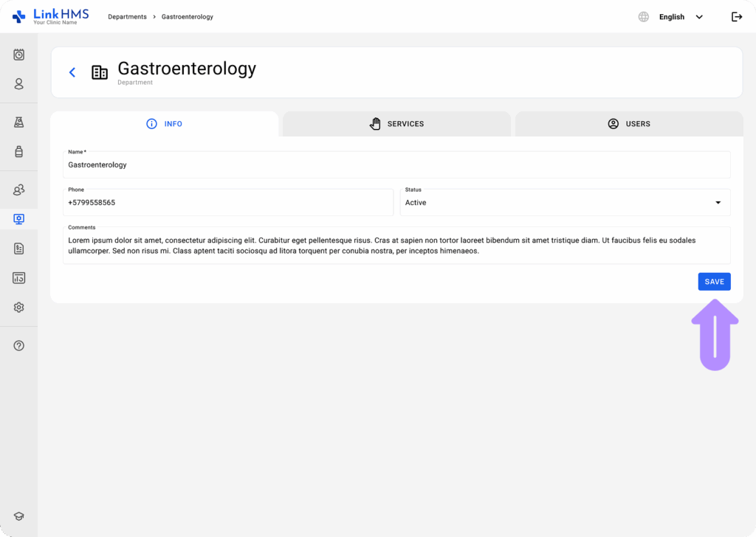This screenshot has width=756, height=537.
Task: Open the settings gear in sidebar
Action: pos(19,308)
